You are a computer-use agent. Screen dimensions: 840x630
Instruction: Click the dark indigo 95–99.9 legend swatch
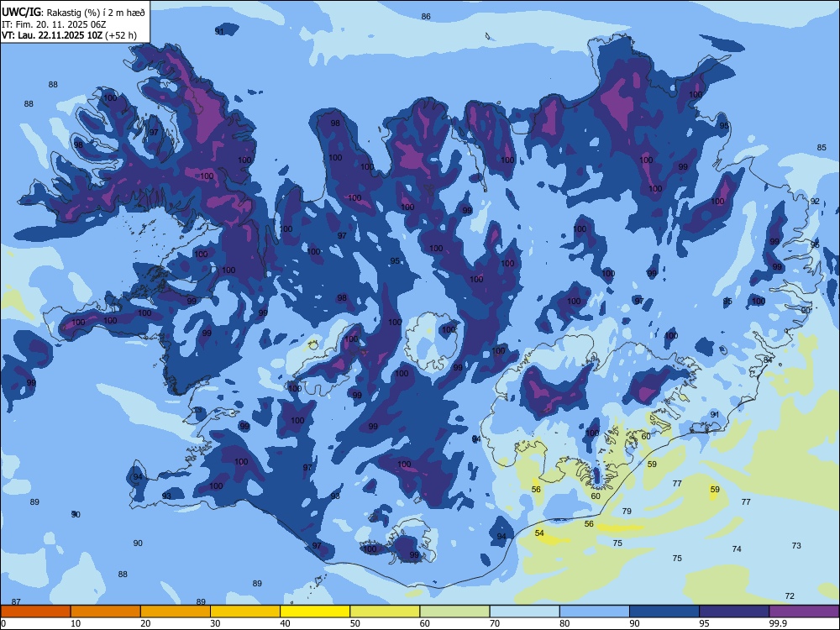click(x=734, y=612)
